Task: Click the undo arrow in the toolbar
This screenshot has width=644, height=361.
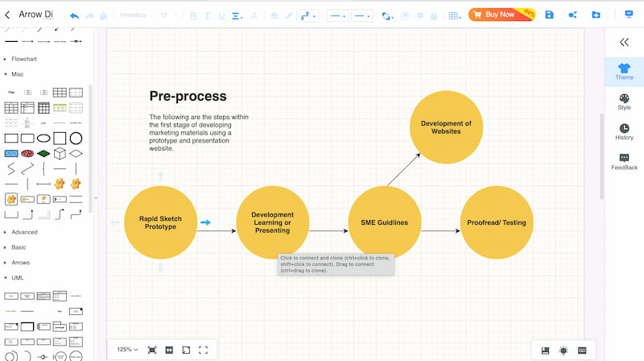Action: point(75,15)
